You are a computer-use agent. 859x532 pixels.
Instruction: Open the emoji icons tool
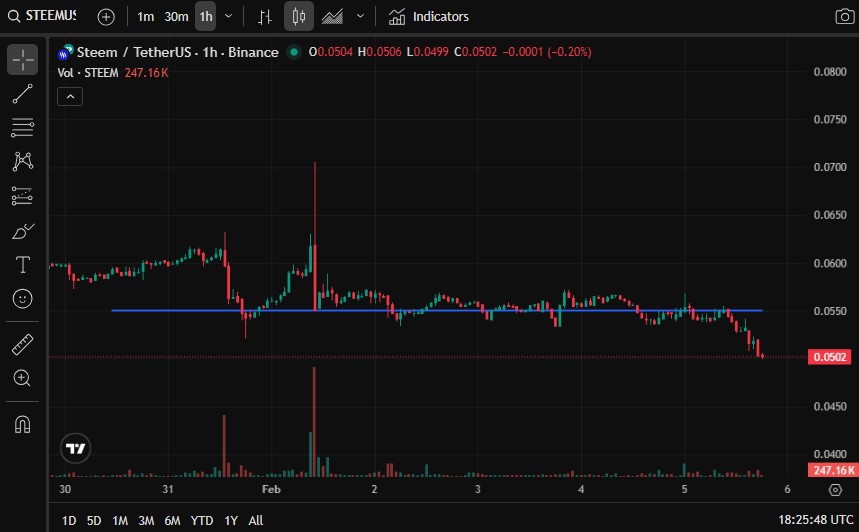(22, 299)
